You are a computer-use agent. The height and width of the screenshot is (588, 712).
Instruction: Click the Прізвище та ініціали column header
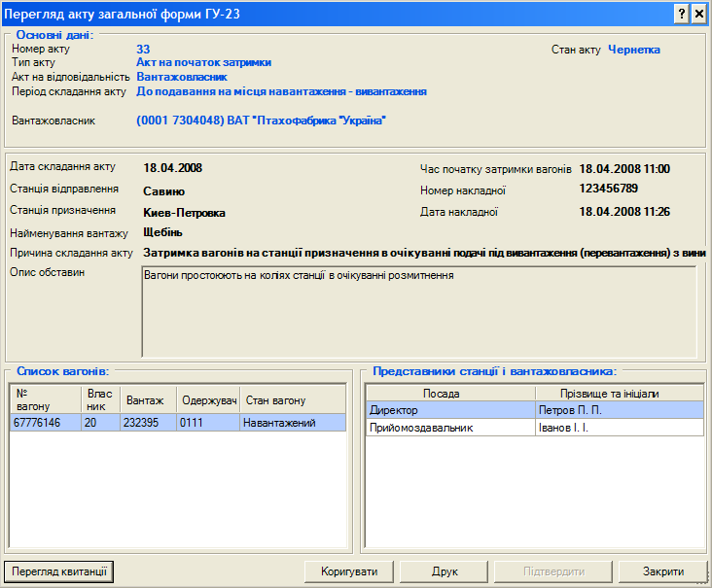[620, 393]
